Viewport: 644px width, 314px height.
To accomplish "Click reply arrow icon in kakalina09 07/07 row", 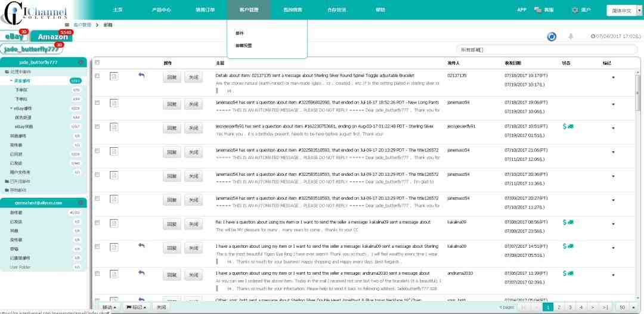I will pos(141,245).
